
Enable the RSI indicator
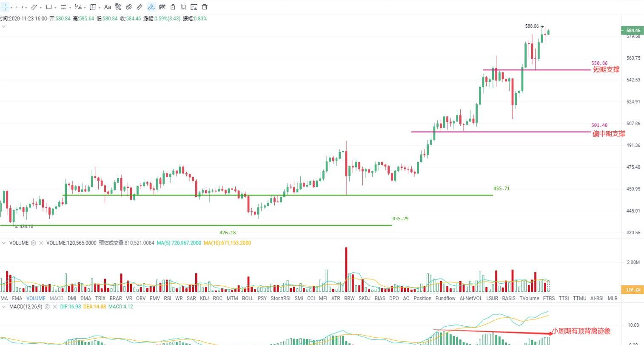pyautogui.click(x=168, y=298)
